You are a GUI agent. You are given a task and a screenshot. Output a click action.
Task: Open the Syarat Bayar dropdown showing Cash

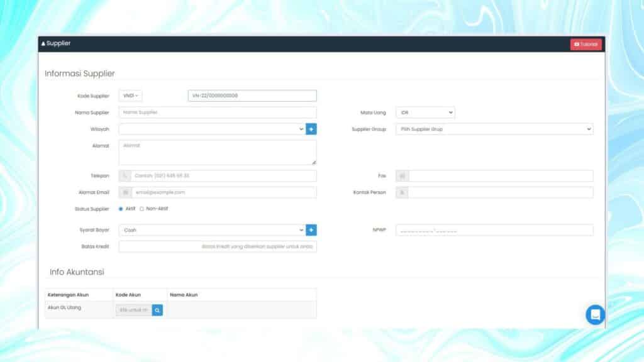[x=211, y=229]
